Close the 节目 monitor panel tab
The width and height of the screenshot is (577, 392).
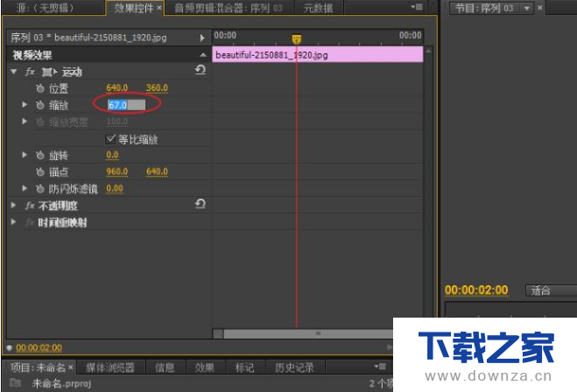click(x=540, y=7)
